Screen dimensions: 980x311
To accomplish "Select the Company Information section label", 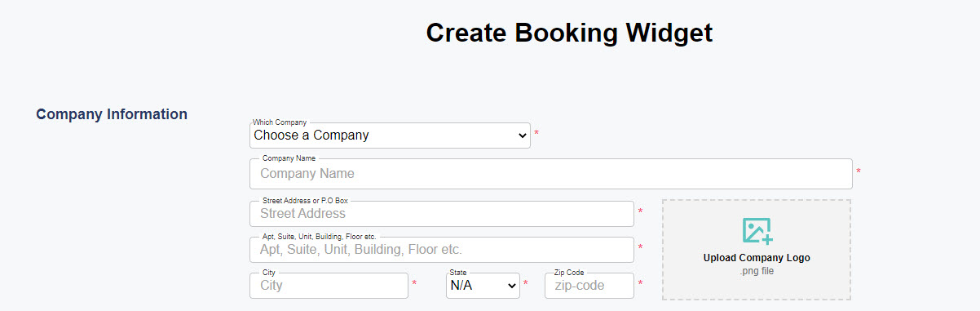I will 112,114.
